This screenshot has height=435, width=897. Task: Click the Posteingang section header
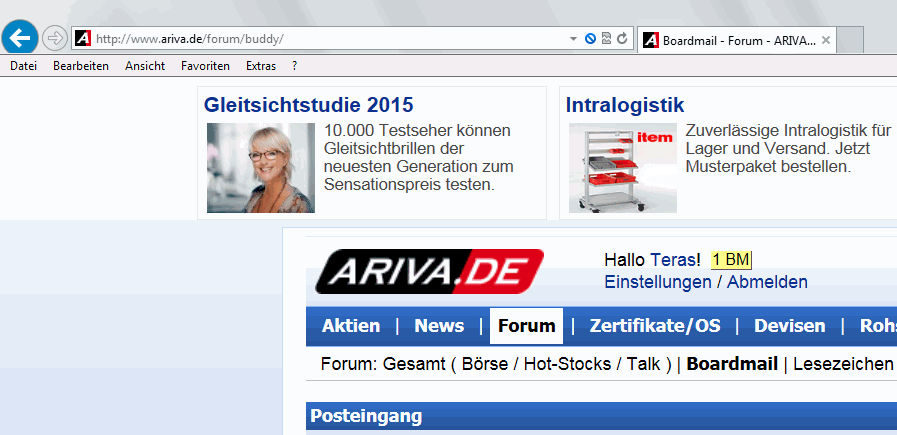pos(601,416)
